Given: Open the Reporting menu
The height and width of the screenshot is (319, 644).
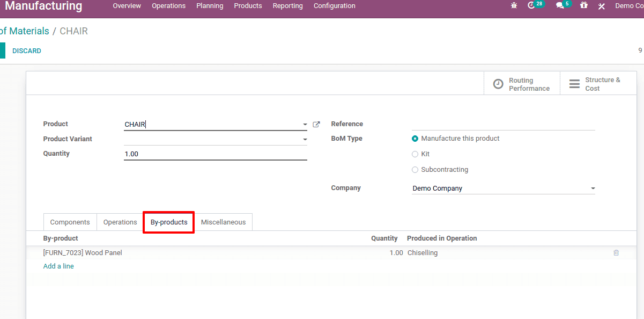Looking at the screenshot, I should [287, 6].
